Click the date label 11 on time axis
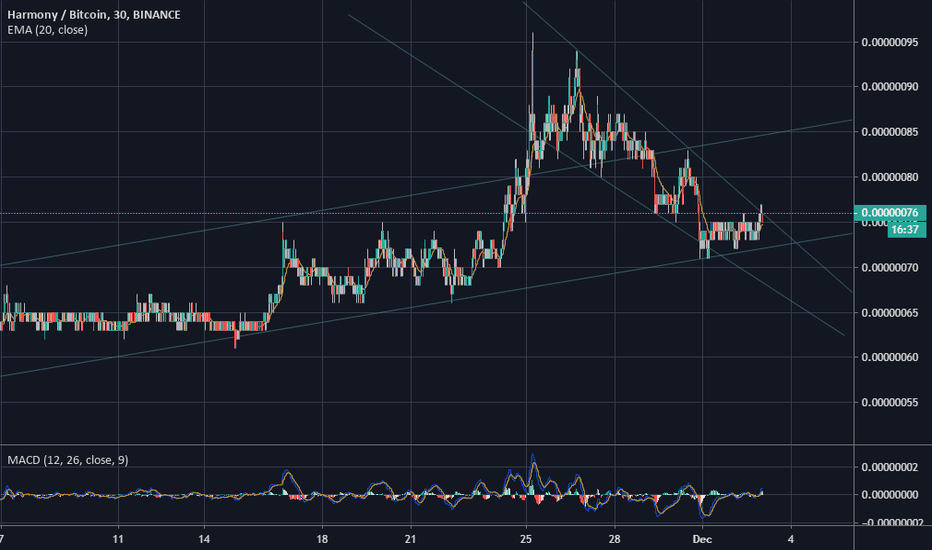 coord(118,539)
